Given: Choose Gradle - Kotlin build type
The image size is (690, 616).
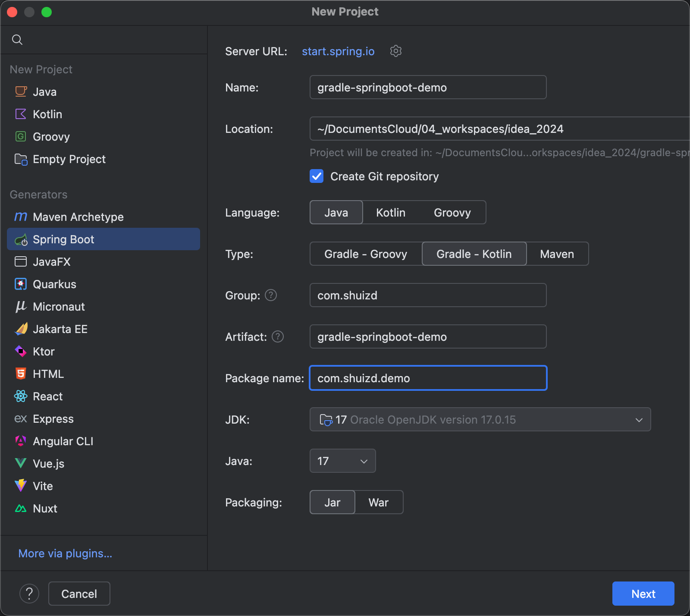Looking at the screenshot, I should coord(474,254).
